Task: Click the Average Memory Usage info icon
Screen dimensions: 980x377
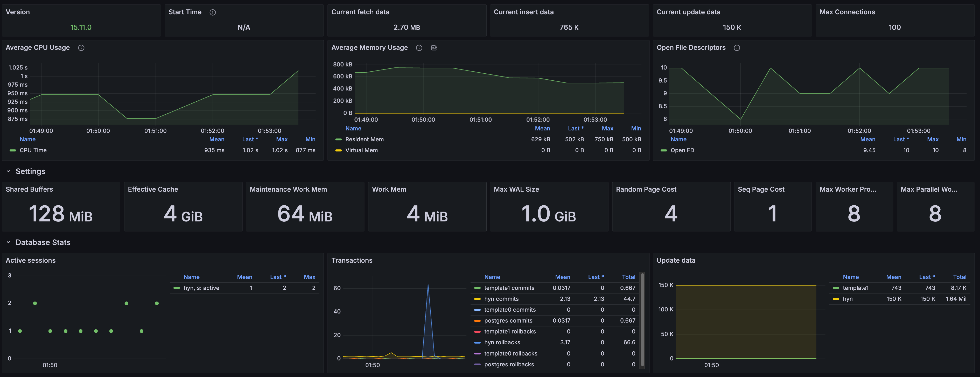Action: 419,48
